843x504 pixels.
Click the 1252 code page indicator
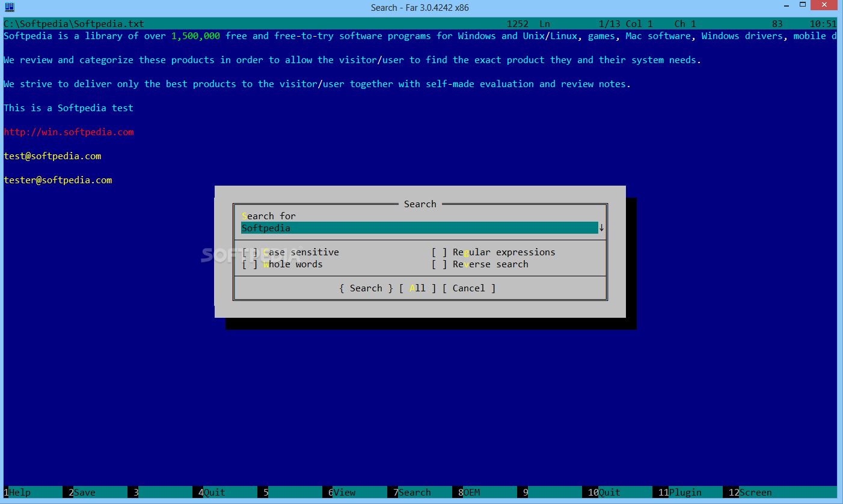coord(518,24)
